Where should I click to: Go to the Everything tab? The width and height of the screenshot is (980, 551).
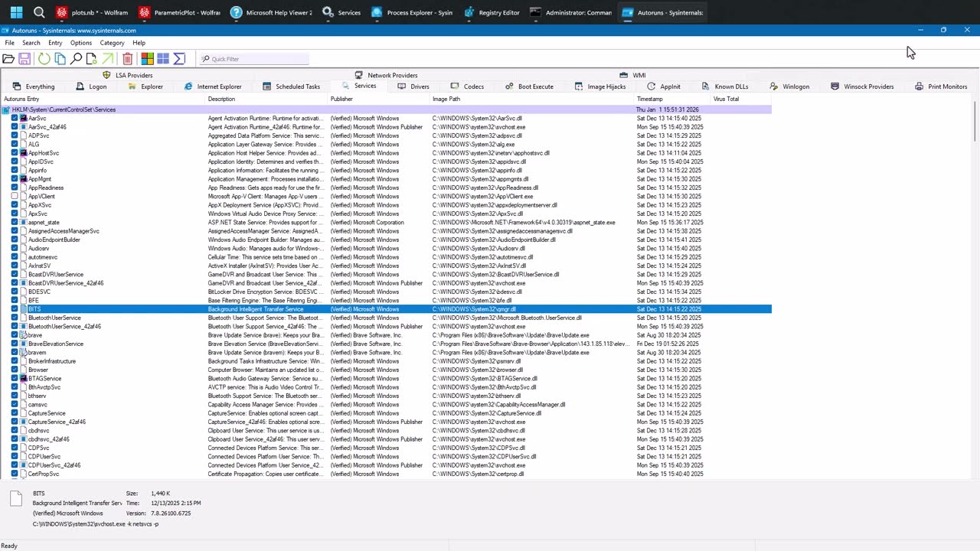tap(32, 86)
